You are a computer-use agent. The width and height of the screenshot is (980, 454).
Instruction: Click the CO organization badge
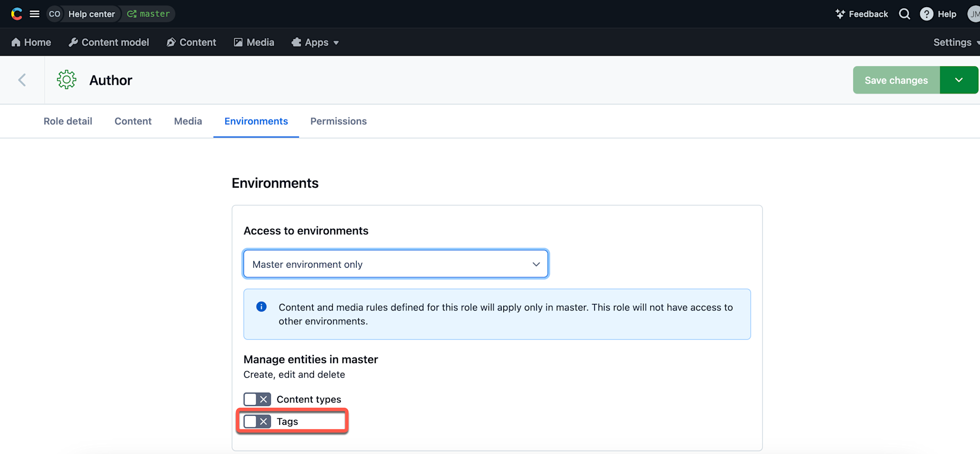coord(55,14)
